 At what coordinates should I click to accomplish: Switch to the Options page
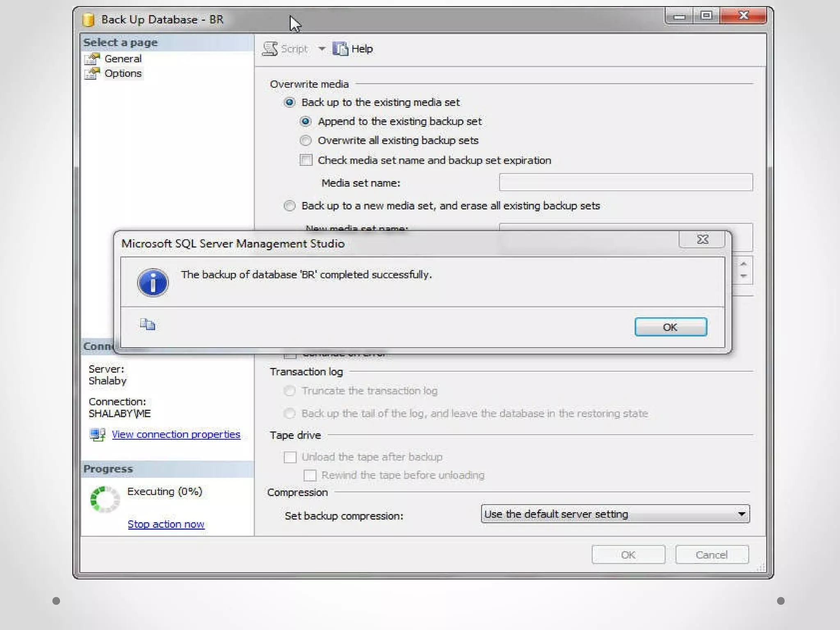click(123, 74)
